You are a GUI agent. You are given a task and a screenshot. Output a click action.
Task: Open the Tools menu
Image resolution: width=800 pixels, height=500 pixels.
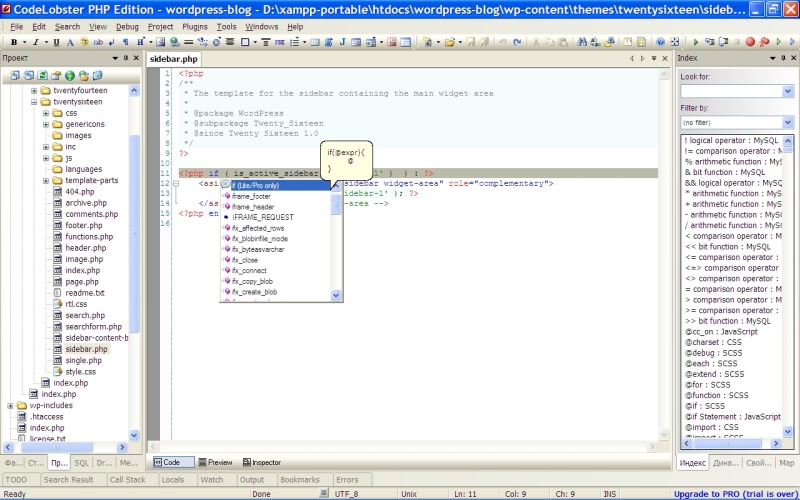click(226, 27)
